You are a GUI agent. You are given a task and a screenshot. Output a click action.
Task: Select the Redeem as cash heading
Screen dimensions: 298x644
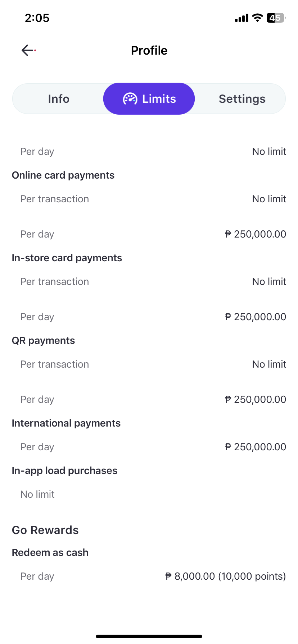coord(50,553)
